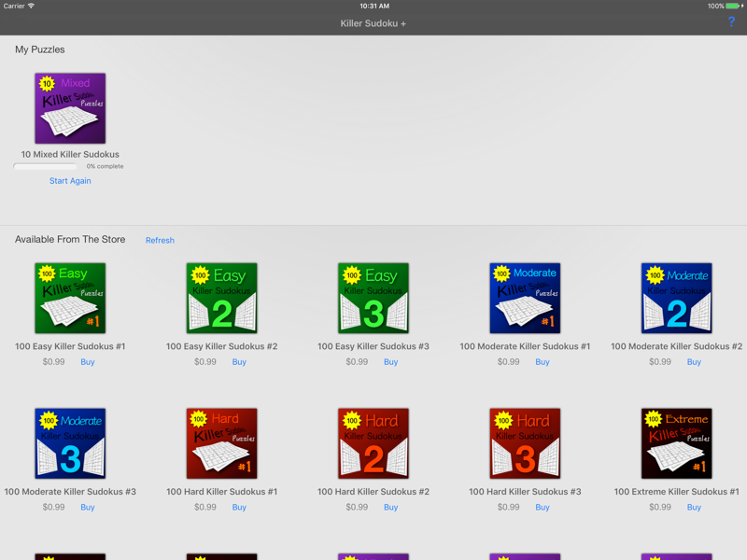Open the 10 Mixed Killer Sudokus pack thumbnail
The height and width of the screenshot is (560, 747).
pos(70,108)
